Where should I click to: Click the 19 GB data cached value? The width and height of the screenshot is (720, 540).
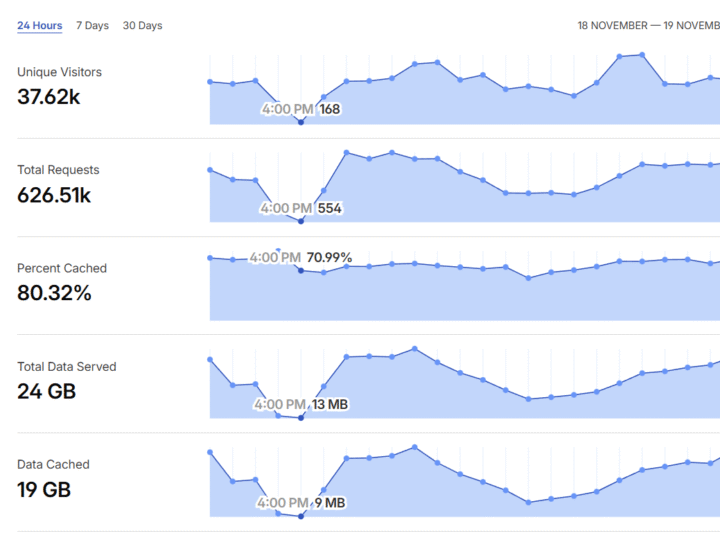pyautogui.click(x=44, y=490)
